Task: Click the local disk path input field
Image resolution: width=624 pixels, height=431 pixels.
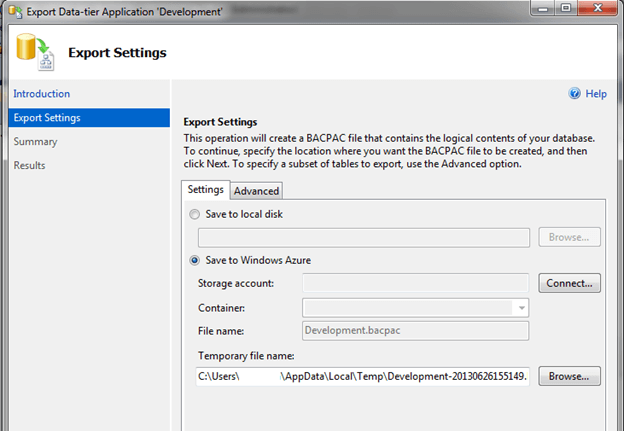Action: pos(364,238)
